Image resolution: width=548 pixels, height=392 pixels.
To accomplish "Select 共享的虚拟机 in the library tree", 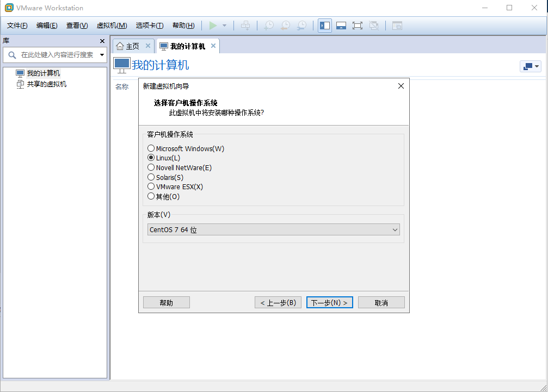I will coord(46,84).
